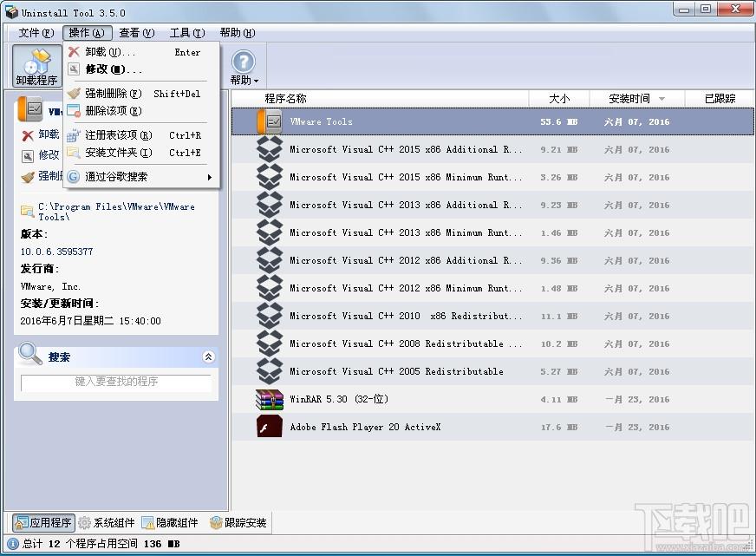Sort by 大小 column header
This screenshot has height=556, width=756.
tap(559, 98)
